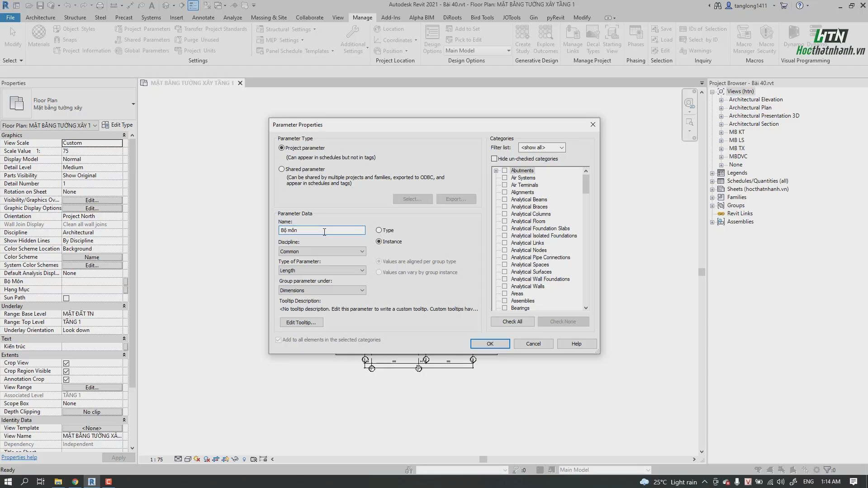Choose the Instance radio option

379,242
